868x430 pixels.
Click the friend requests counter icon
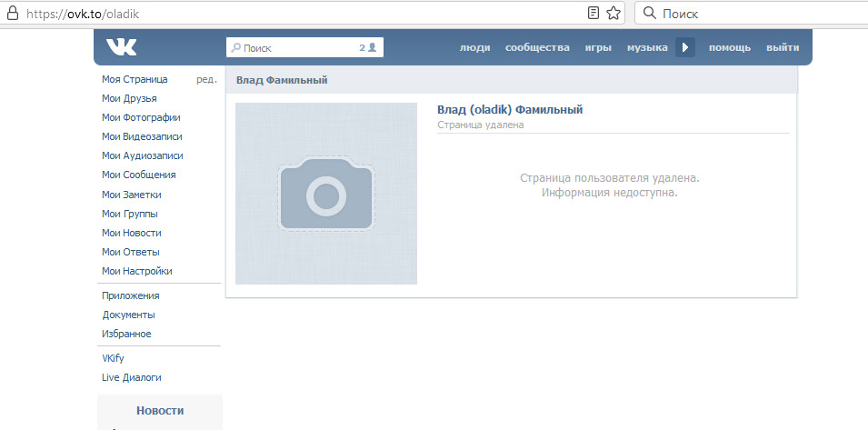(367, 47)
